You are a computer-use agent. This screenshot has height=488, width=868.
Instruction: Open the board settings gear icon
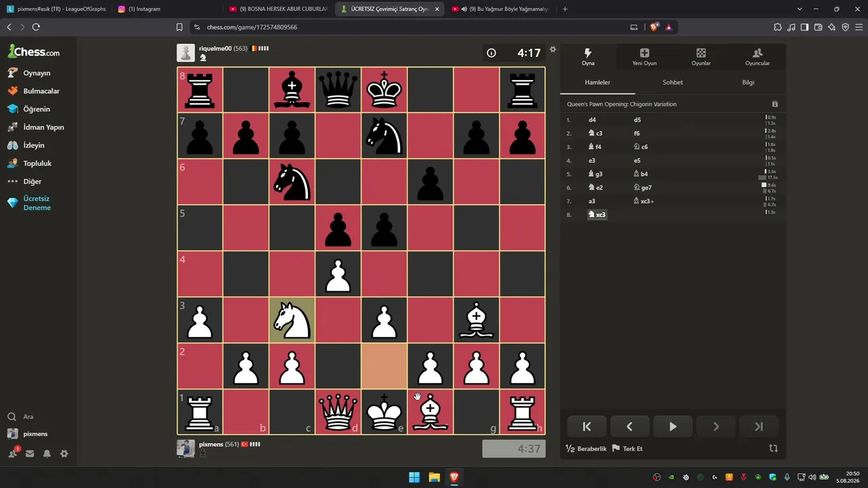click(553, 49)
